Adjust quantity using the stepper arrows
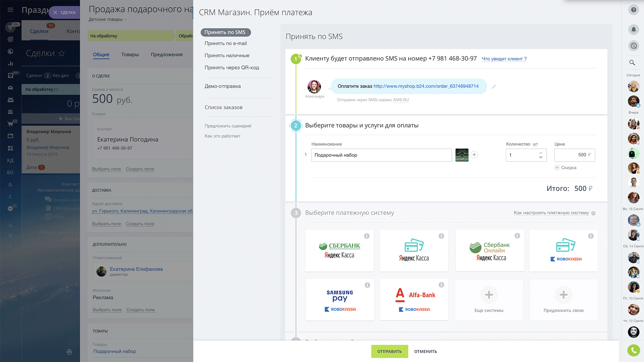The height and width of the screenshot is (362, 644). click(x=541, y=155)
